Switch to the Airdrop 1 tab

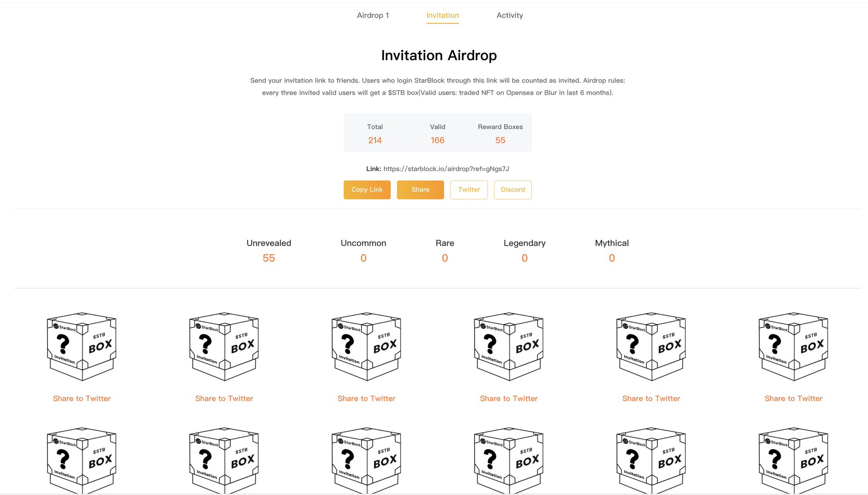[373, 15]
